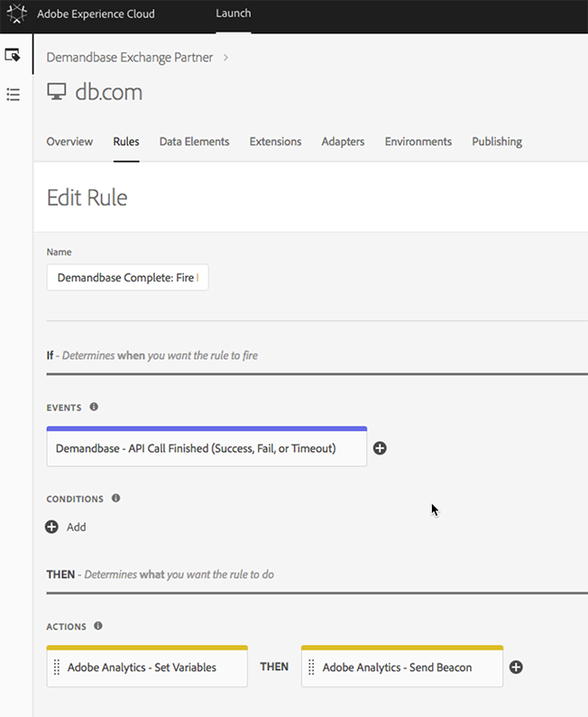The height and width of the screenshot is (717, 588).
Task: Open the Demandbase API Call Finished event
Action: coord(207,446)
